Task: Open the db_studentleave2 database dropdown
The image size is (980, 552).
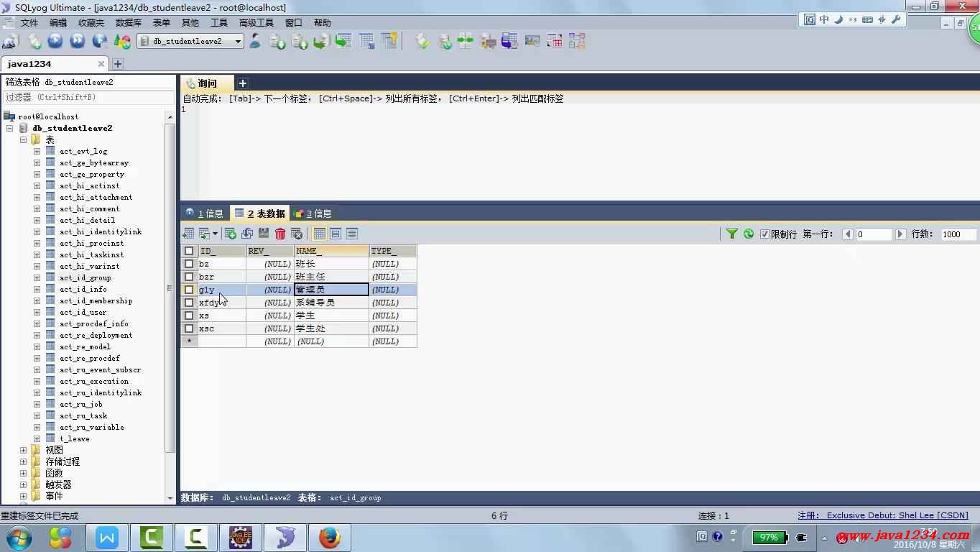Action: [x=190, y=42]
